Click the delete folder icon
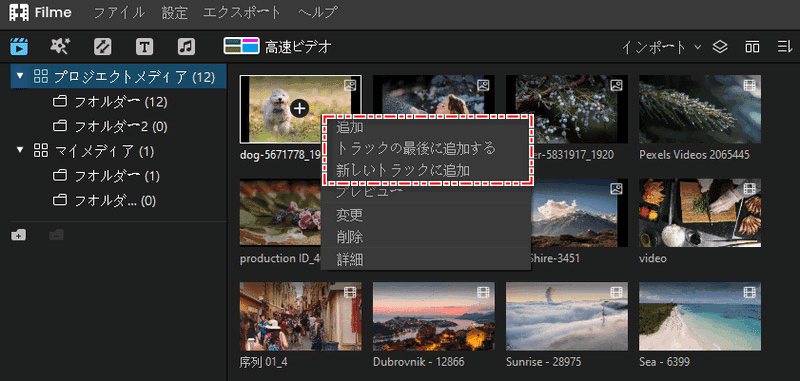Image resolution: width=800 pixels, height=381 pixels. (56, 235)
